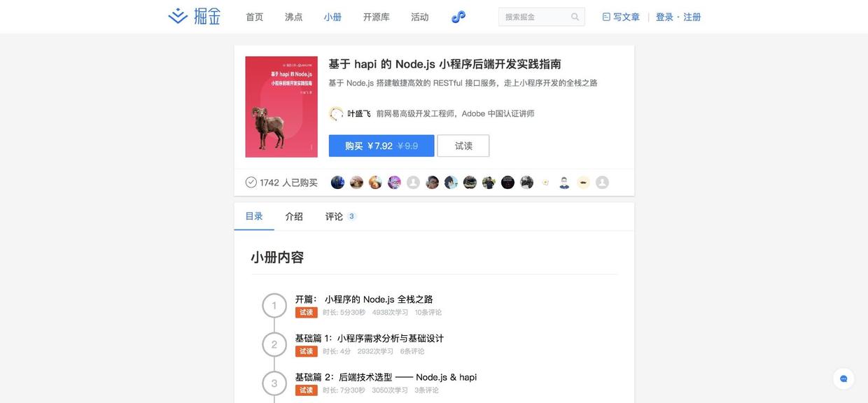Open the chat support bubble icon

pos(843,379)
